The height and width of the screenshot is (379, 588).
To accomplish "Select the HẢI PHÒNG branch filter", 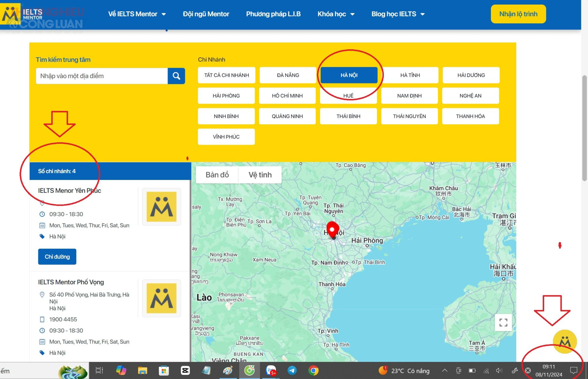I will [x=226, y=96].
